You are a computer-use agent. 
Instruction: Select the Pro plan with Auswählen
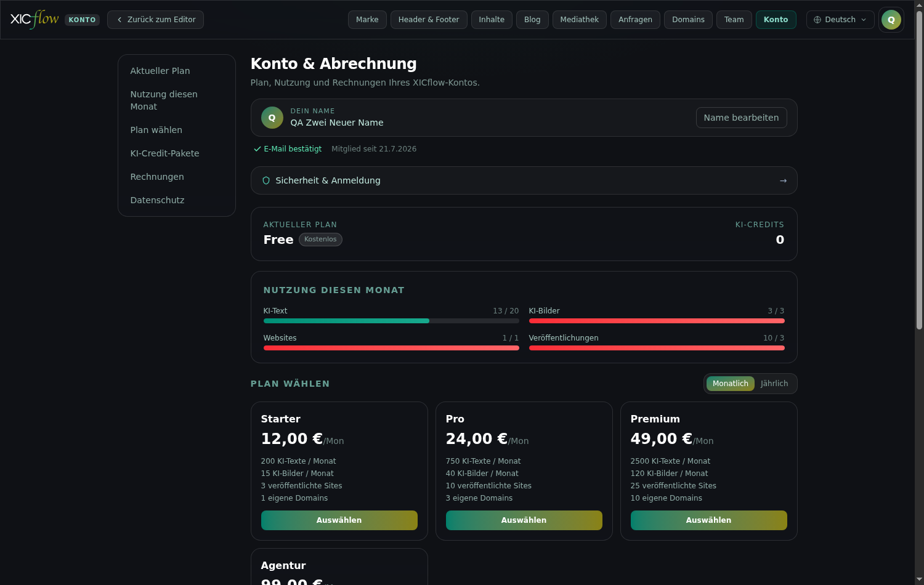click(524, 520)
